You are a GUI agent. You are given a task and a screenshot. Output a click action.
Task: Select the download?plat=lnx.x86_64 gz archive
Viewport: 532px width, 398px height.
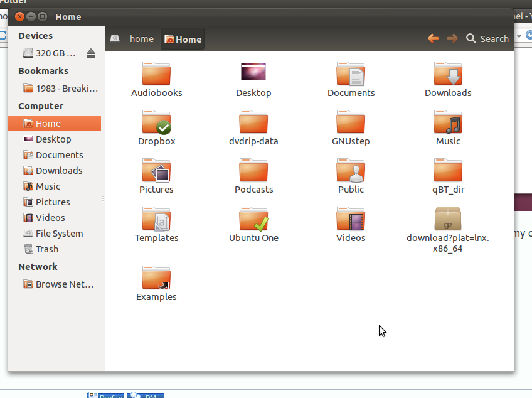coord(447,230)
